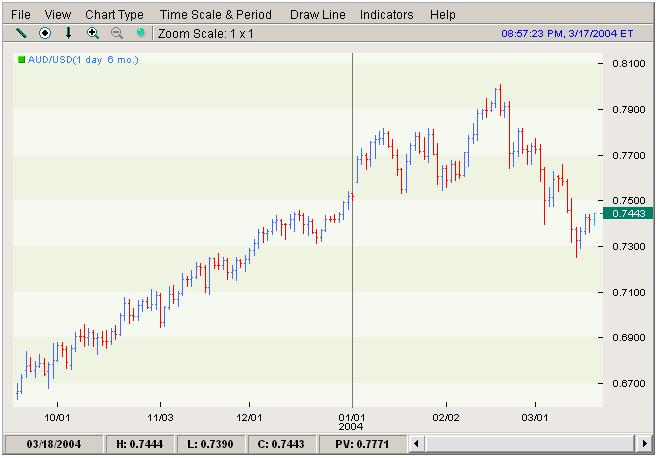Click the date and time display
This screenshot has height=458, width=658.
point(567,33)
